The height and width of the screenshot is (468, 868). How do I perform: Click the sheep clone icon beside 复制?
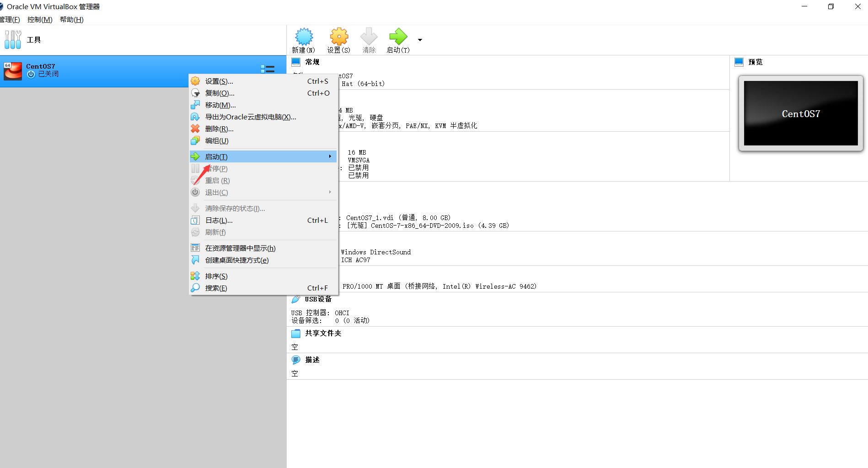pos(195,93)
